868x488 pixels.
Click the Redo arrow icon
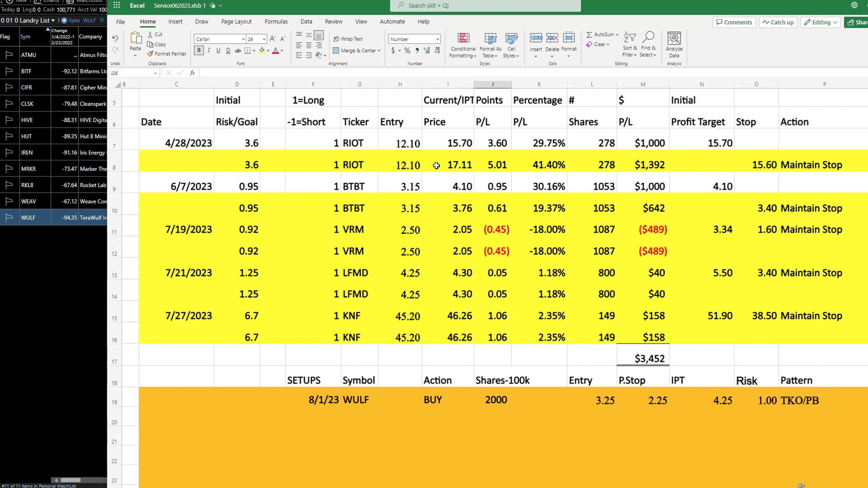coord(115,50)
